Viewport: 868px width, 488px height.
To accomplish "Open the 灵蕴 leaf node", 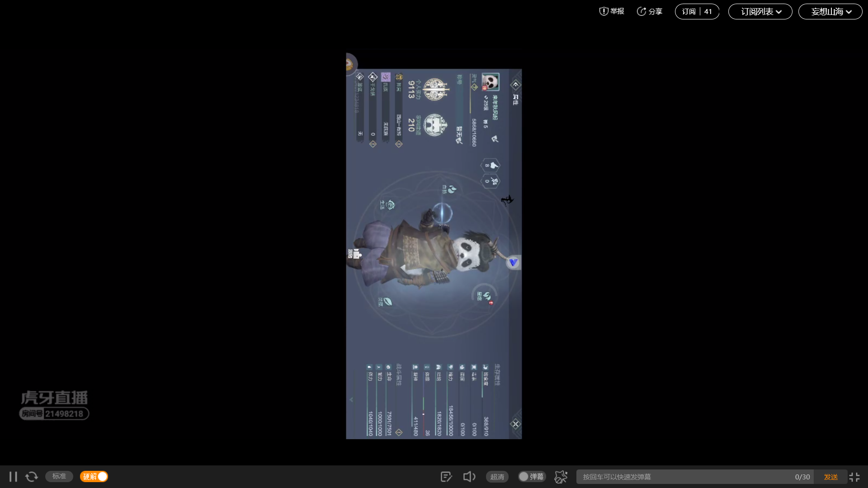I will [385, 301].
